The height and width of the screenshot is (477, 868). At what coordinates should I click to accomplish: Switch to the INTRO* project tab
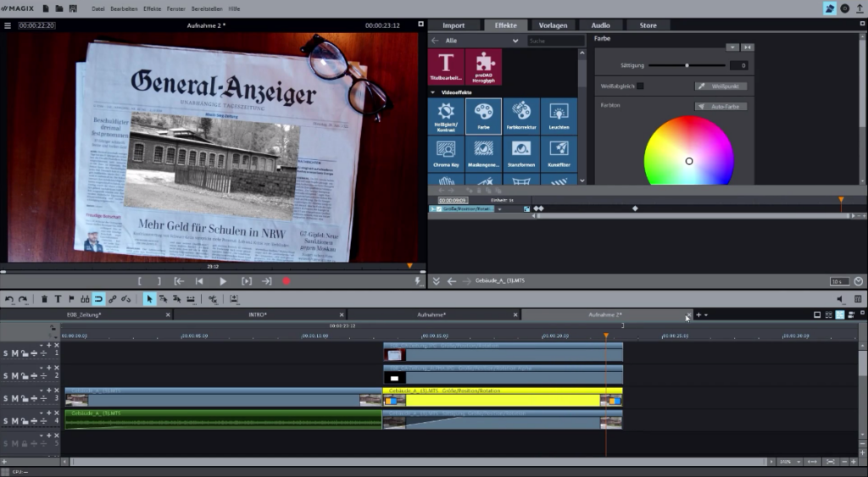coord(258,315)
